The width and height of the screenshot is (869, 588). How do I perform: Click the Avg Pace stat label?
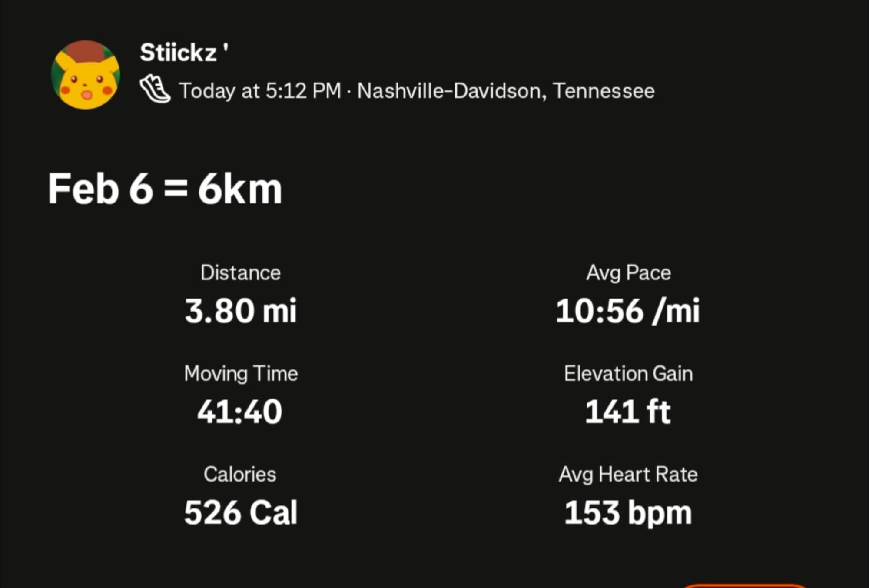coord(628,273)
